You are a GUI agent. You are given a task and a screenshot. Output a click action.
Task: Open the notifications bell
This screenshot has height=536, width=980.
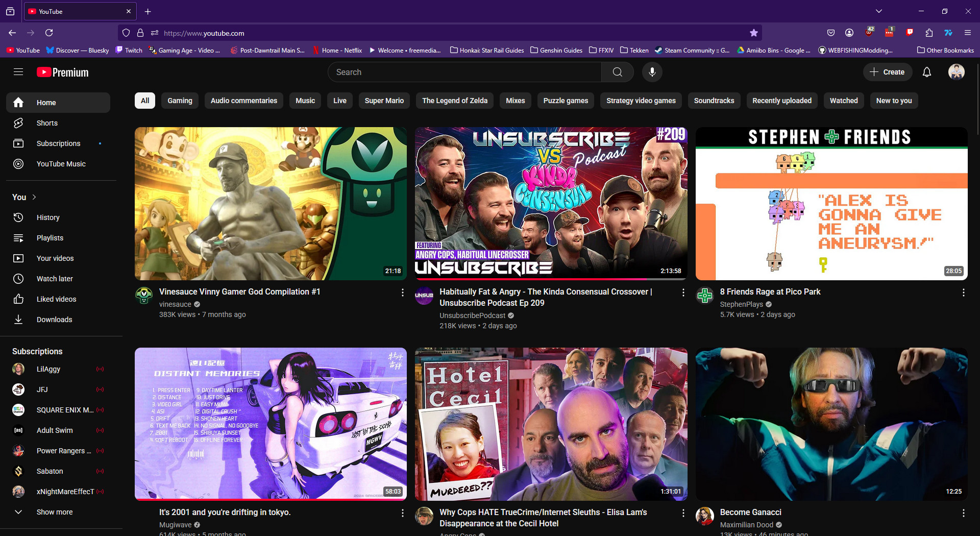[926, 72]
